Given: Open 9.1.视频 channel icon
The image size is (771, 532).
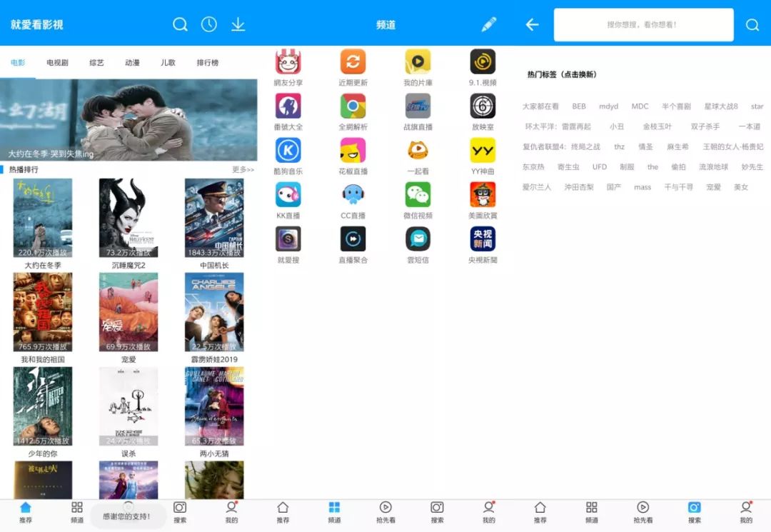Looking at the screenshot, I should pos(483,61).
